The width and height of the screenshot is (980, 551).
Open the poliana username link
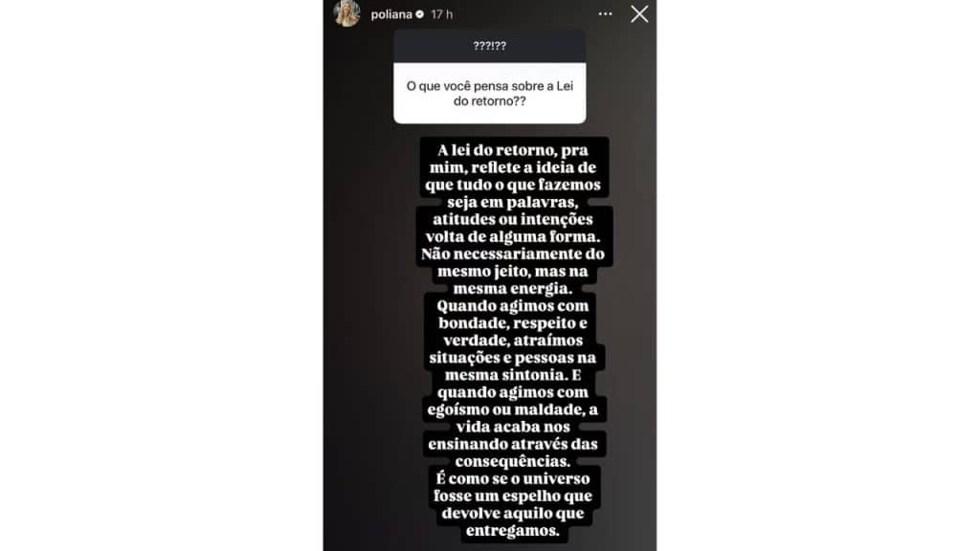(x=391, y=14)
